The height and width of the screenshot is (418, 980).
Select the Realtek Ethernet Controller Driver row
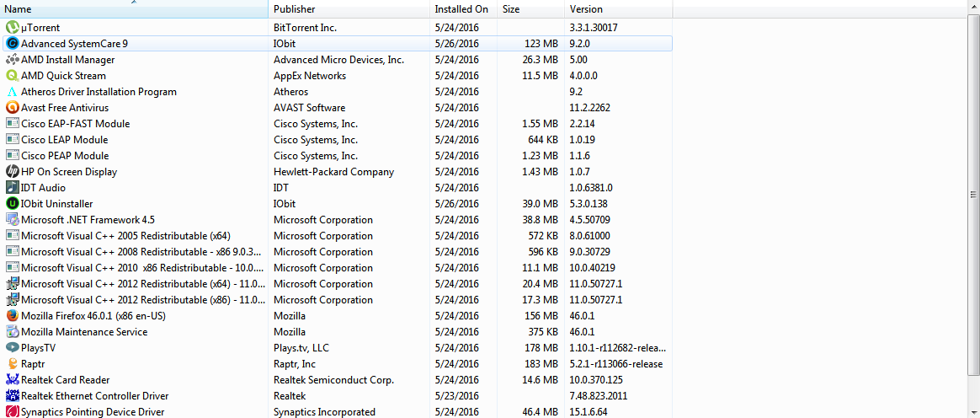point(94,396)
